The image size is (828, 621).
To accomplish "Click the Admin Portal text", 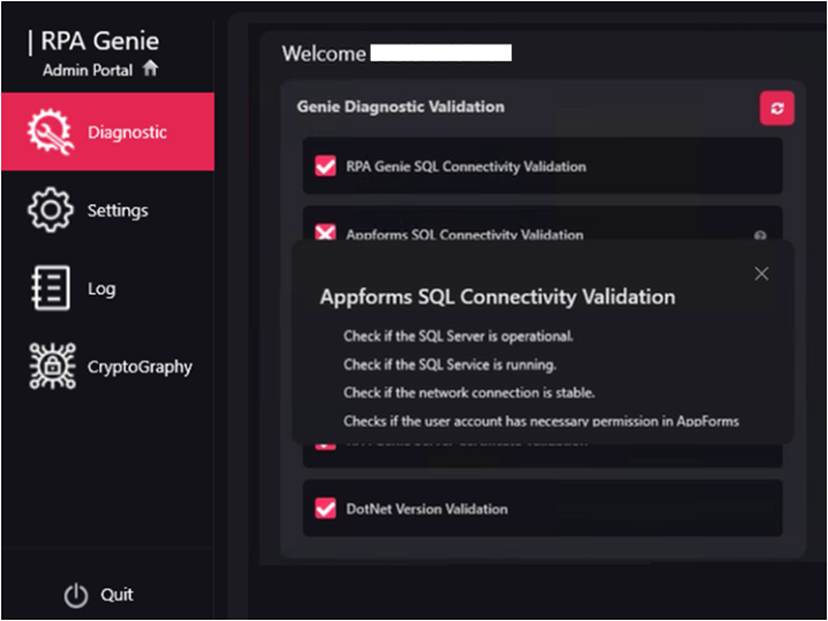I will (87, 70).
